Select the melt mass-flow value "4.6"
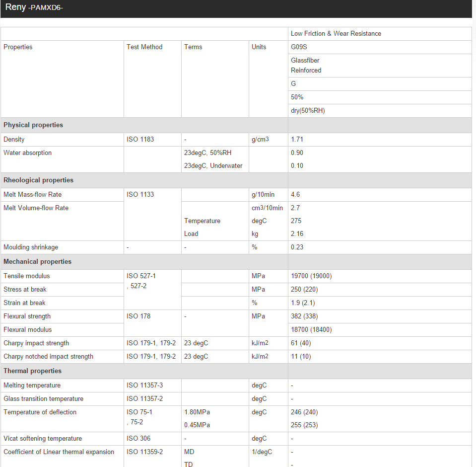 [x=295, y=194]
